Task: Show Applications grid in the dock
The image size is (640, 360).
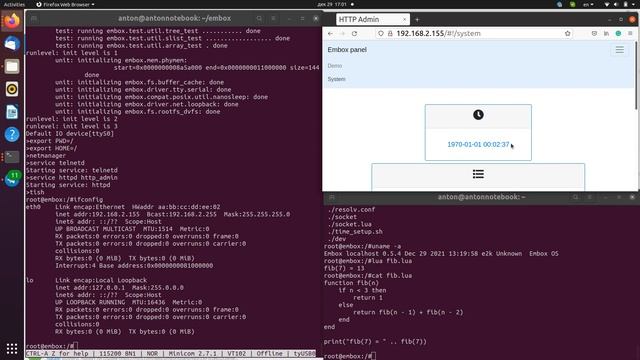Action: tap(12, 348)
